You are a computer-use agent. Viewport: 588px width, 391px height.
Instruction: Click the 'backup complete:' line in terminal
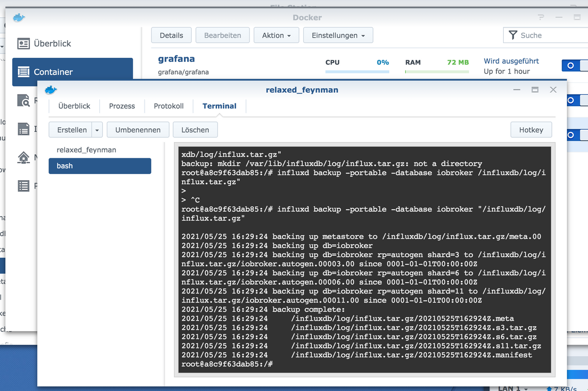pyautogui.click(x=263, y=310)
